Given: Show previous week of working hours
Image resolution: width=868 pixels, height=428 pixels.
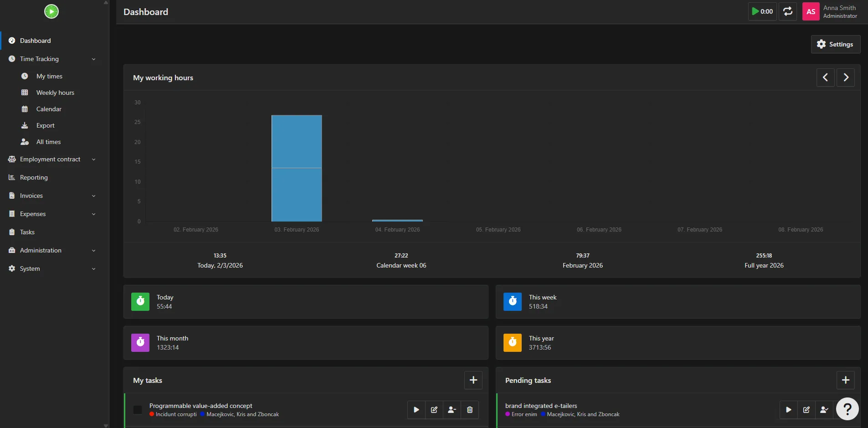Looking at the screenshot, I should tap(825, 77).
